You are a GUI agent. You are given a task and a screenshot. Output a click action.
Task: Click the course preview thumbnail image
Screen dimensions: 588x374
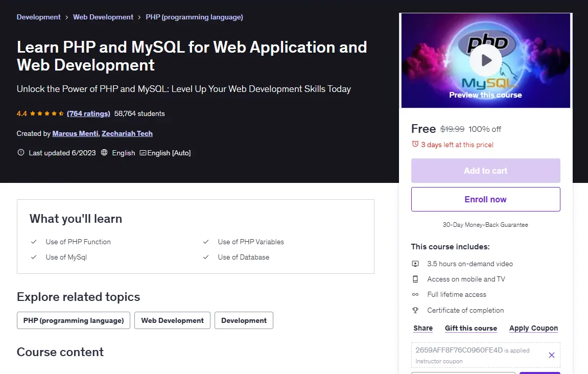486,60
